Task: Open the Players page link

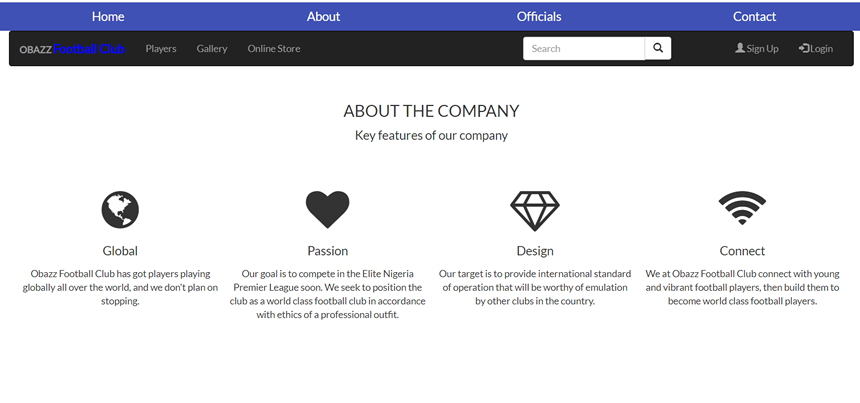Action: pos(161,49)
